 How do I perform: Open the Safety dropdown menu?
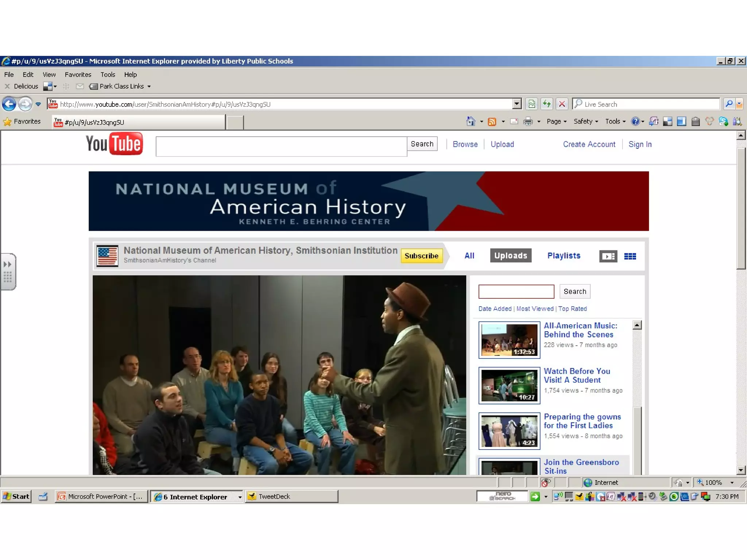click(x=585, y=121)
